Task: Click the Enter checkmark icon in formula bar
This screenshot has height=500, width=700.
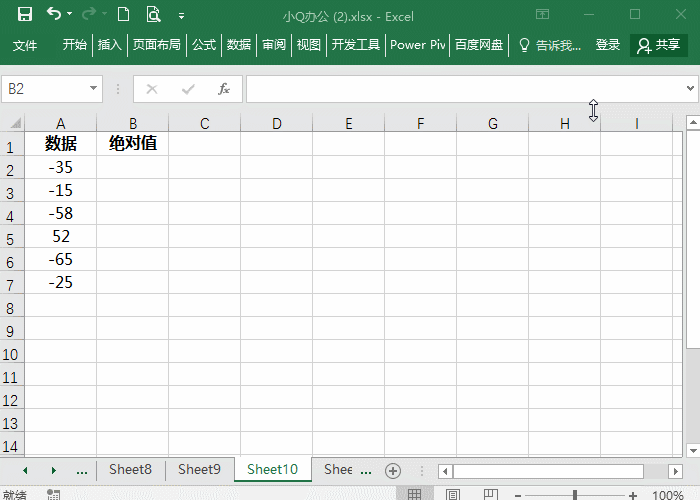Action: (188, 89)
